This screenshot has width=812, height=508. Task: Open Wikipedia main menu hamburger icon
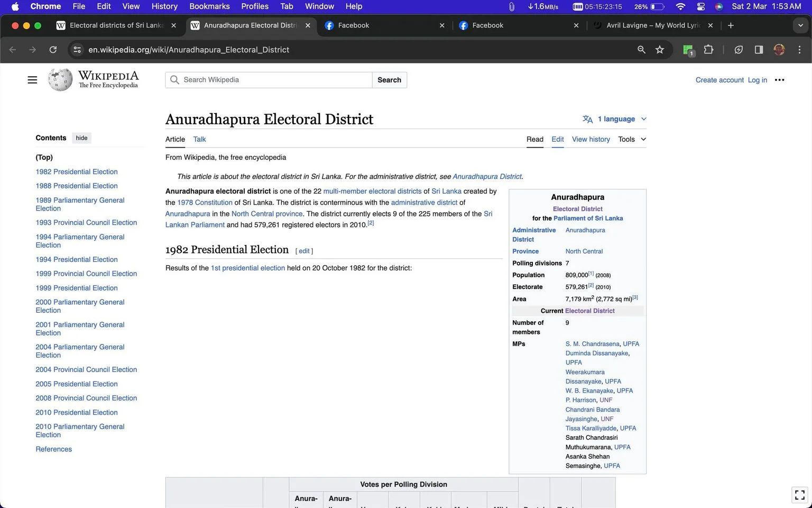[32, 80]
